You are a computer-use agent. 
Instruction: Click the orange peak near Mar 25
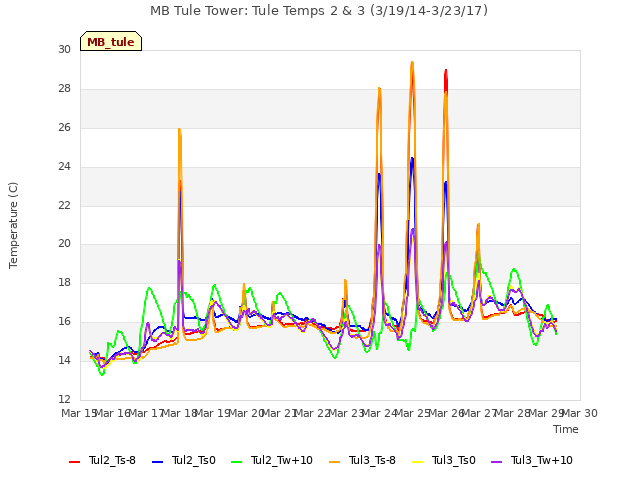[x=412, y=64]
